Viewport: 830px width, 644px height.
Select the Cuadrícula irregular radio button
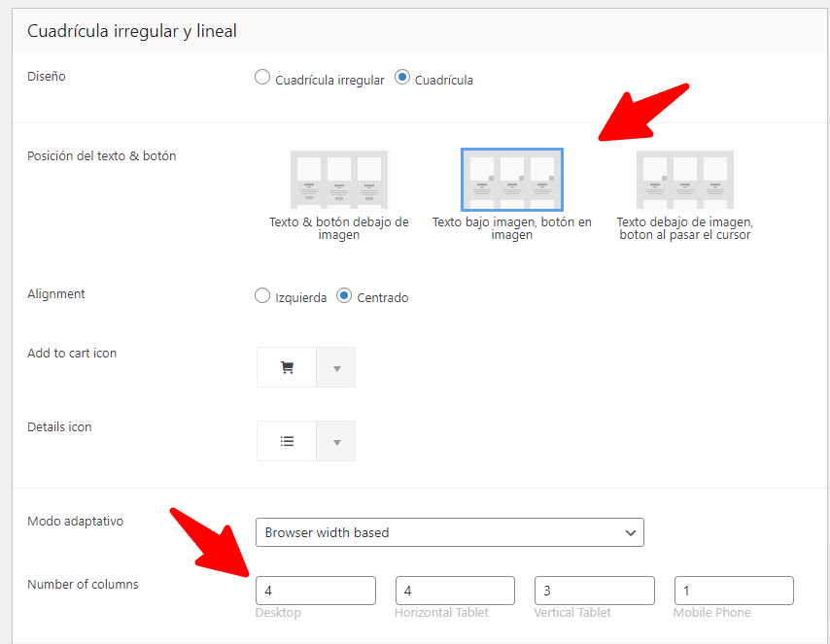[x=262, y=78]
